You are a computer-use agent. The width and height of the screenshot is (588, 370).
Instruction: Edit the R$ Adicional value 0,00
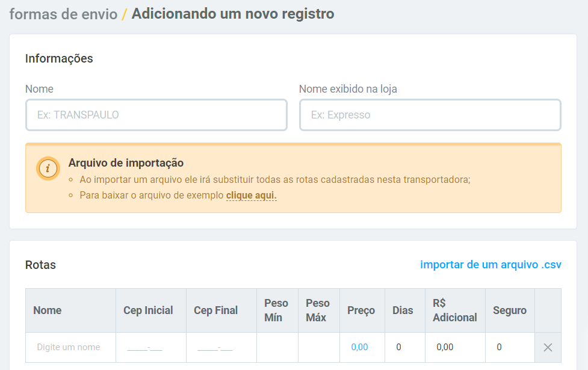(x=455, y=347)
